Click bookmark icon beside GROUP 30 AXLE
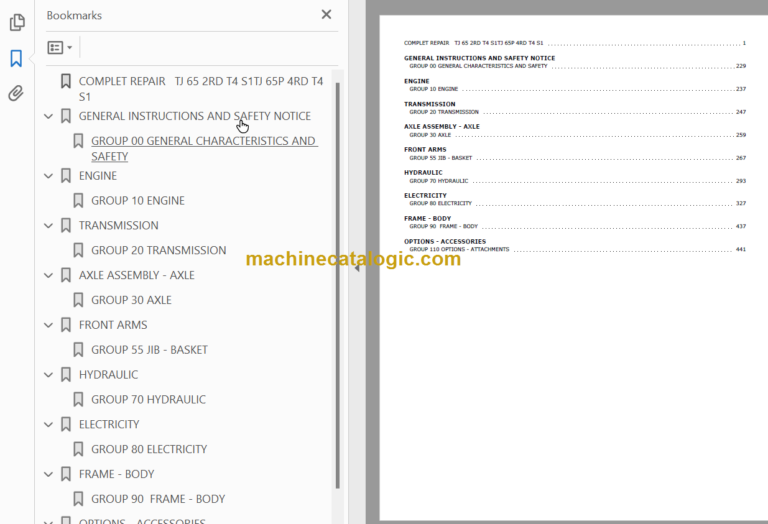 pos(78,300)
